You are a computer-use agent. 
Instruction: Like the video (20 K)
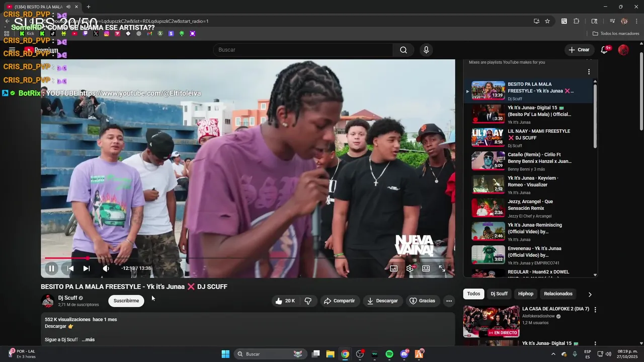coord(285,301)
